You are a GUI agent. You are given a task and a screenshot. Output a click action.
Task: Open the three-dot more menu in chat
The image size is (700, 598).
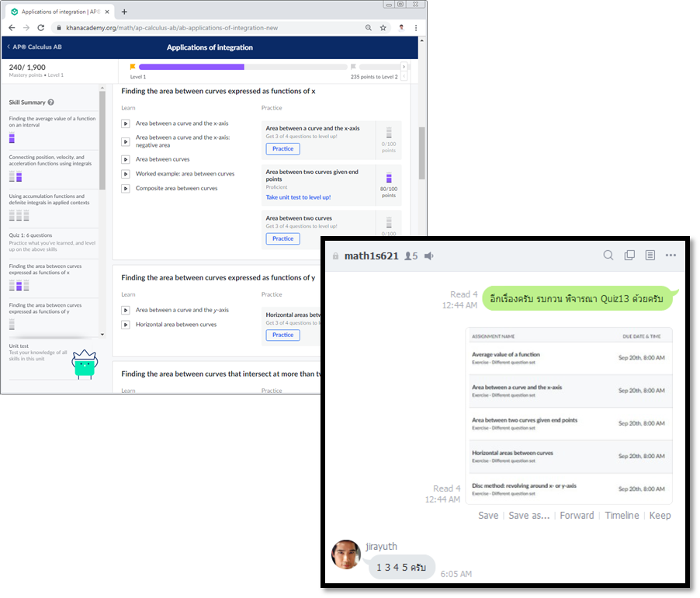click(x=671, y=256)
